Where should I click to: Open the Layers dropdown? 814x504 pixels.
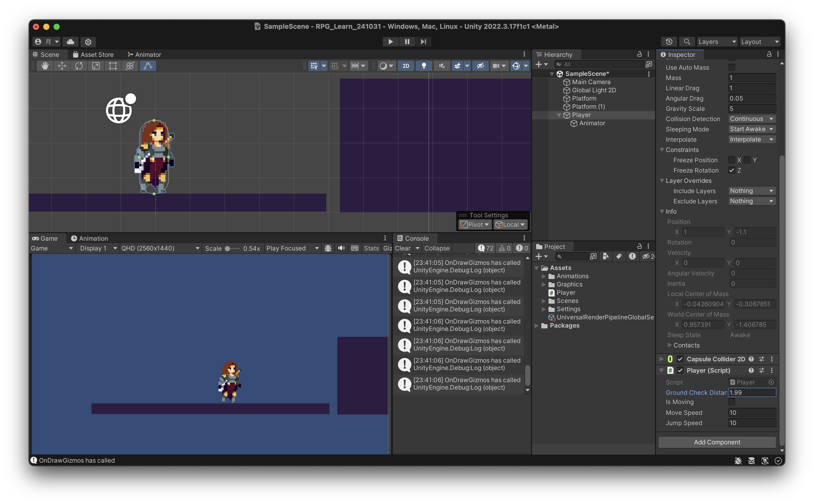point(717,42)
